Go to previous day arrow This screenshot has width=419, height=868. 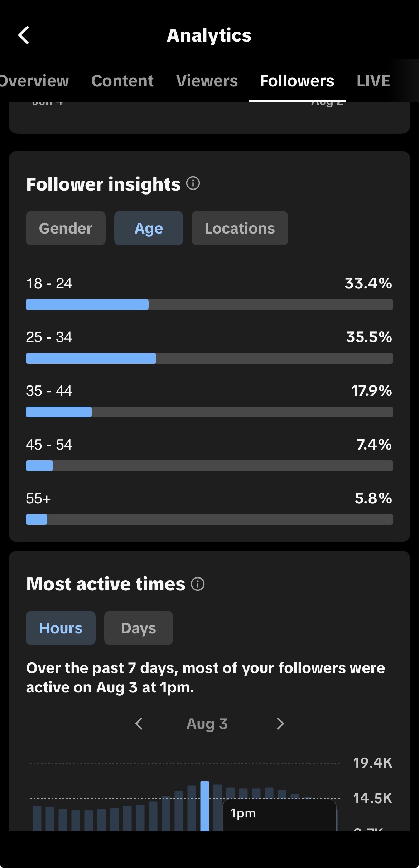139,724
